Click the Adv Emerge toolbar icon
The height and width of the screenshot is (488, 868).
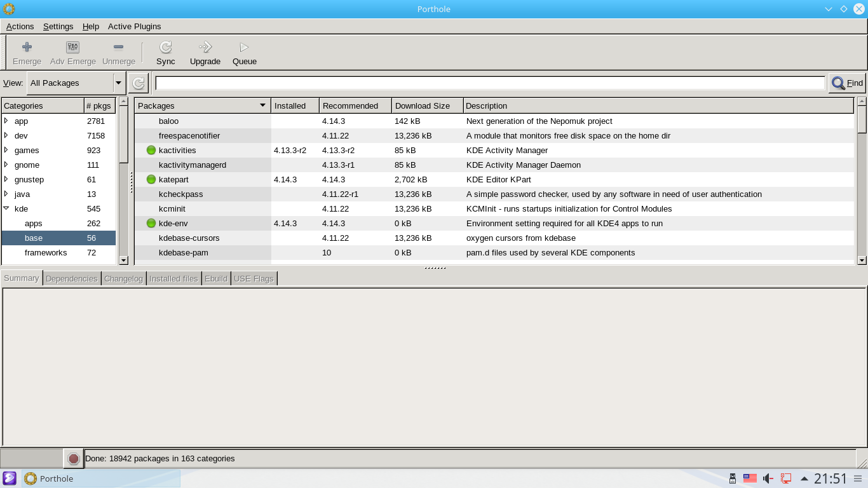point(73,47)
